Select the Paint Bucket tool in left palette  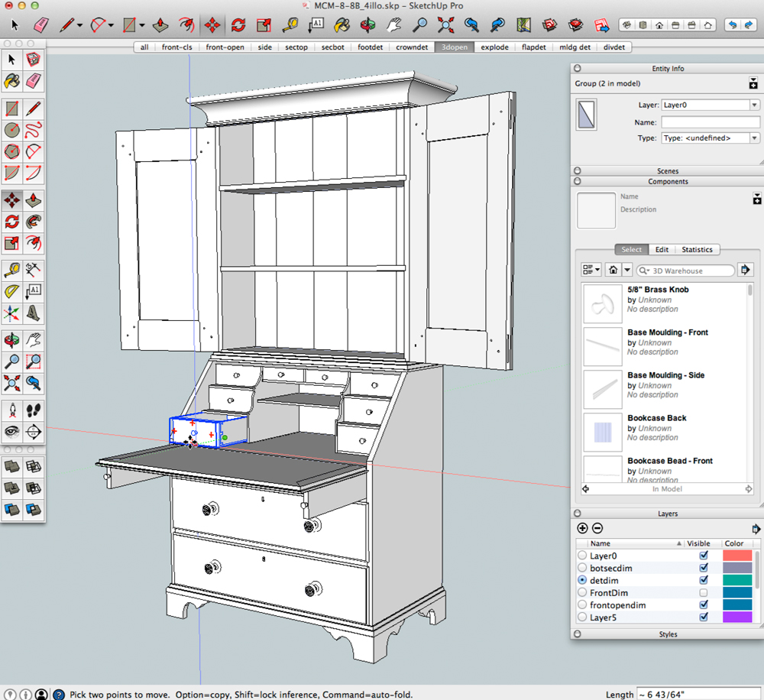pos(12,81)
